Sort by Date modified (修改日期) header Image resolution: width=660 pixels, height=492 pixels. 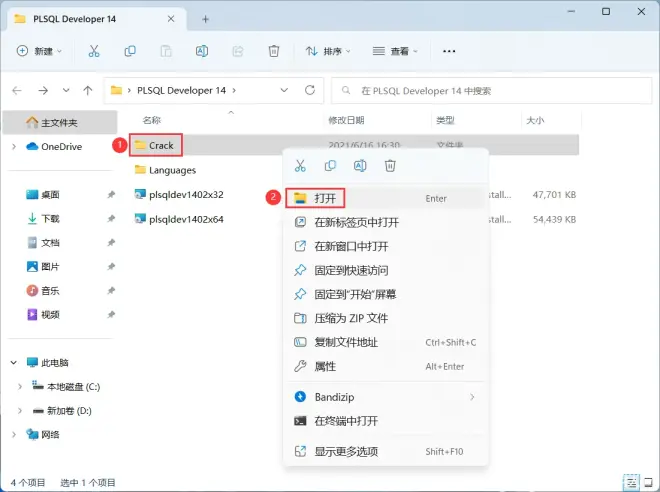pos(346,120)
